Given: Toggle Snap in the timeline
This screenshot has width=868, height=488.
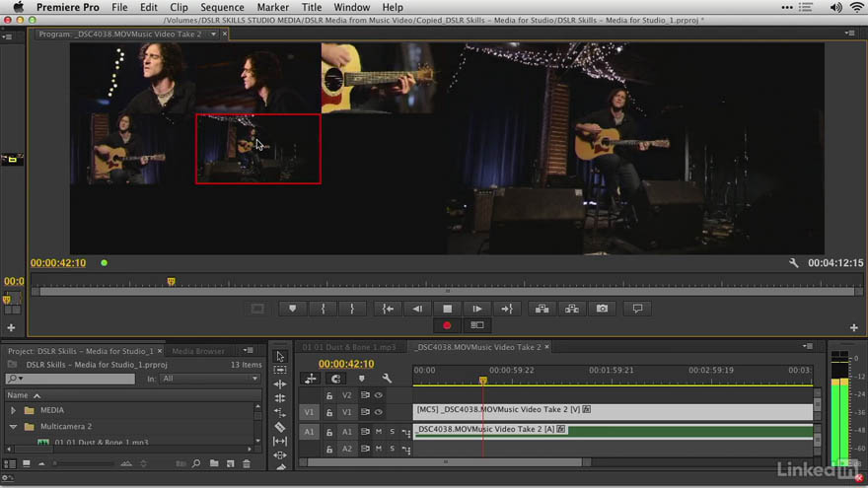Looking at the screenshot, I should point(335,379).
